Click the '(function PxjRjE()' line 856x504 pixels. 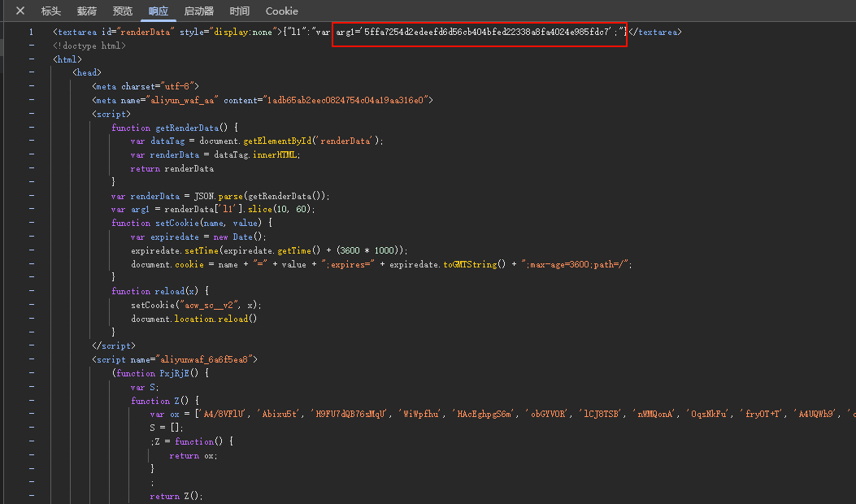(160, 373)
